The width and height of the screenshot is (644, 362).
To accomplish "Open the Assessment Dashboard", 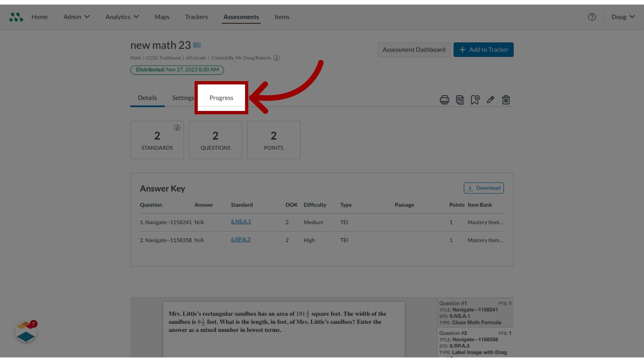I will 414,50.
